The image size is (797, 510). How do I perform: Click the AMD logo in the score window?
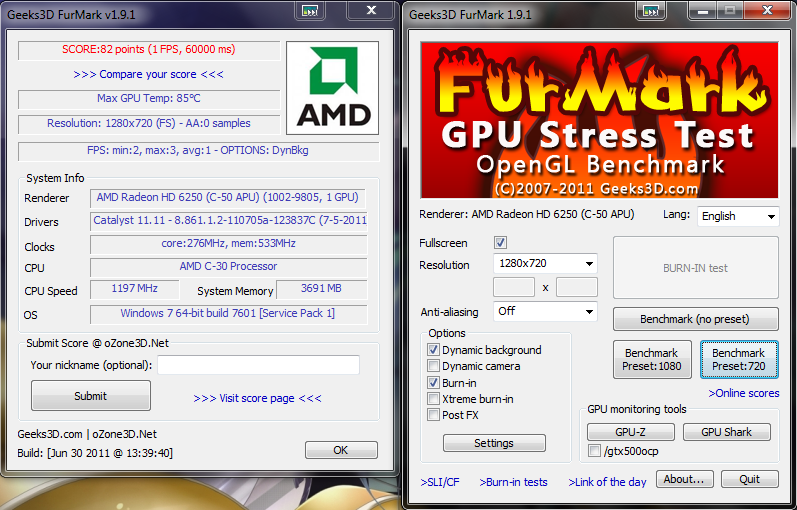pos(332,88)
